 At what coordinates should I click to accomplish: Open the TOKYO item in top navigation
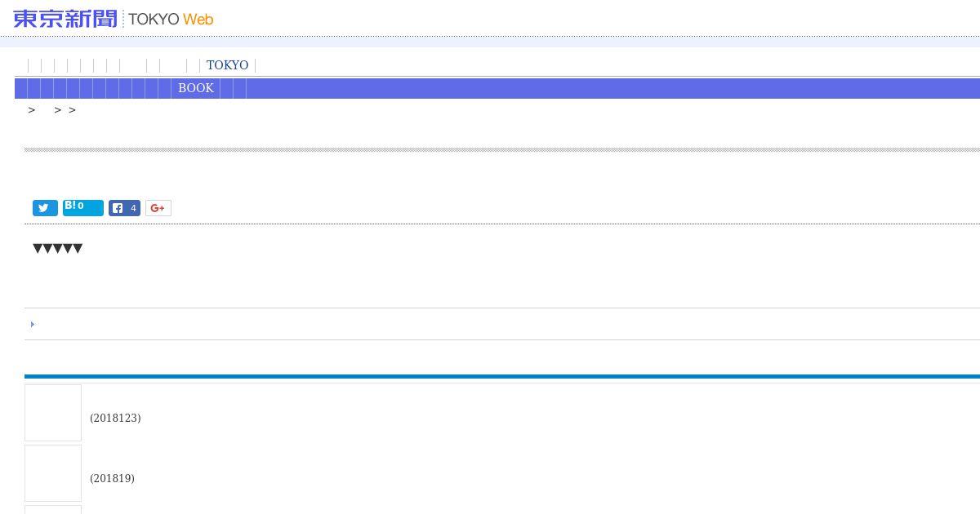pyautogui.click(x=227, y=65)
